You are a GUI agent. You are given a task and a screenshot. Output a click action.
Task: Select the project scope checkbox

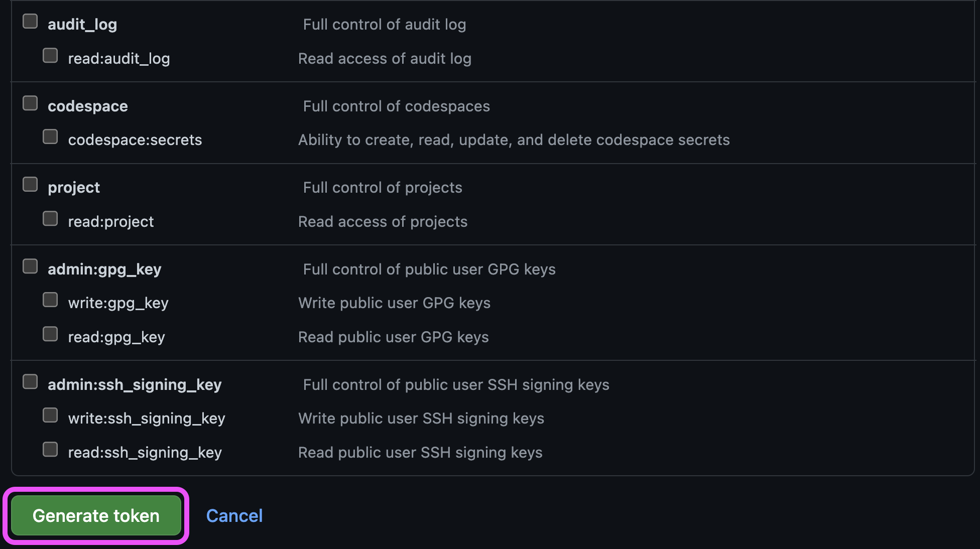tap(30, 184)
